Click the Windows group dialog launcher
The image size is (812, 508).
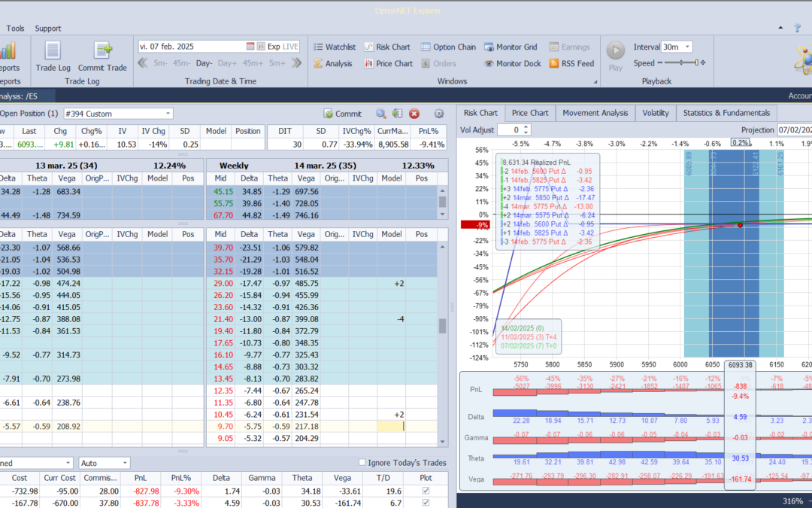click(x=595, y=81)
